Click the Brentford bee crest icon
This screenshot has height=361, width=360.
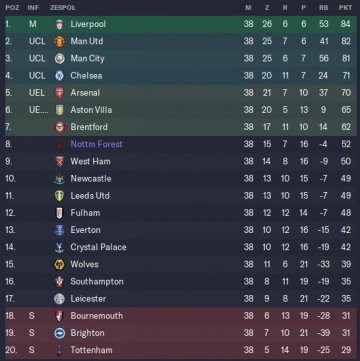pos(59,127)
